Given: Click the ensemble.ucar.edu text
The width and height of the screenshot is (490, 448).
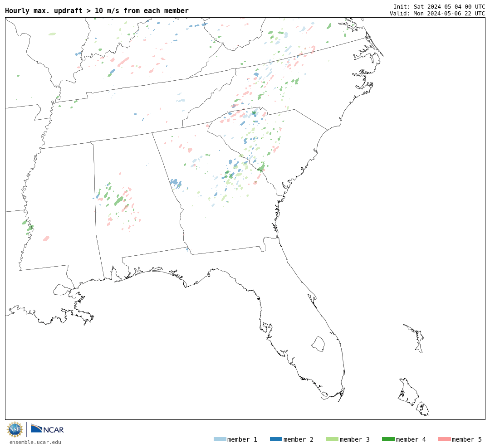Looking at the screenshot, I should (x=35, y=442).
